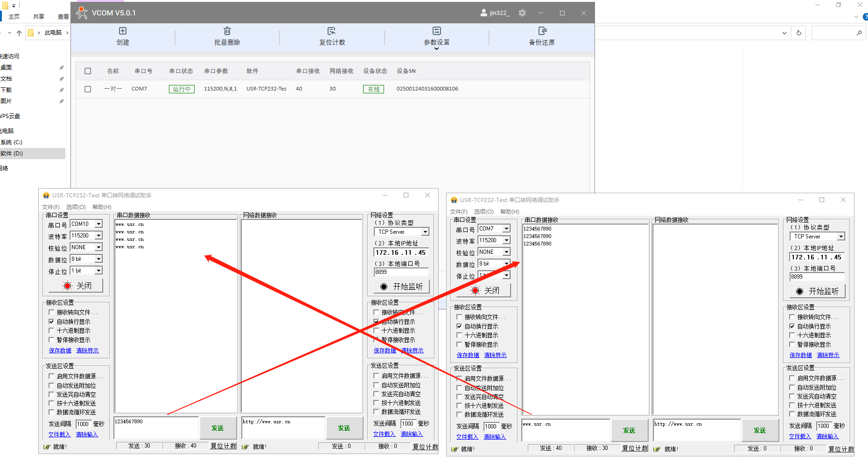
Task: Click the refresh icon in the Explorer address bar
Action: 799,33
